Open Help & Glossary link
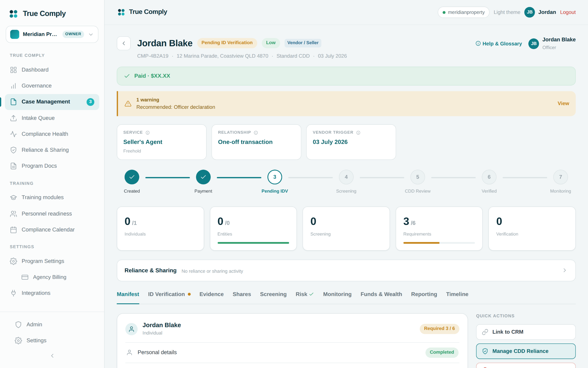Viewport: 588px width, 368px height. (x=499, y=44)
